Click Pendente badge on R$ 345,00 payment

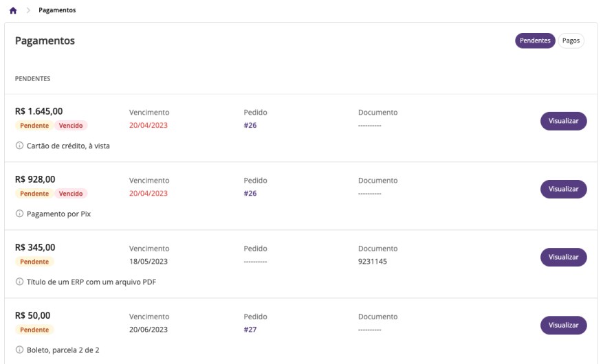click(x=34, y=262)
